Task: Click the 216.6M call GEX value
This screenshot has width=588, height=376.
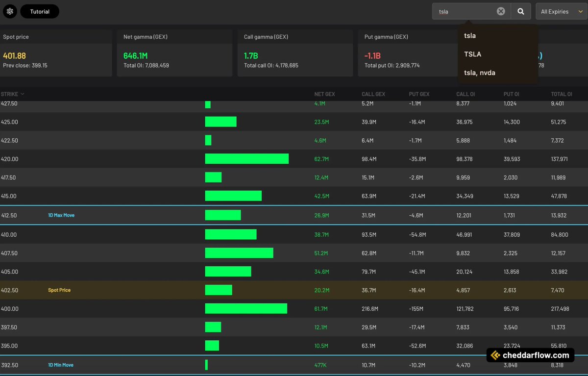Action: 370,309
